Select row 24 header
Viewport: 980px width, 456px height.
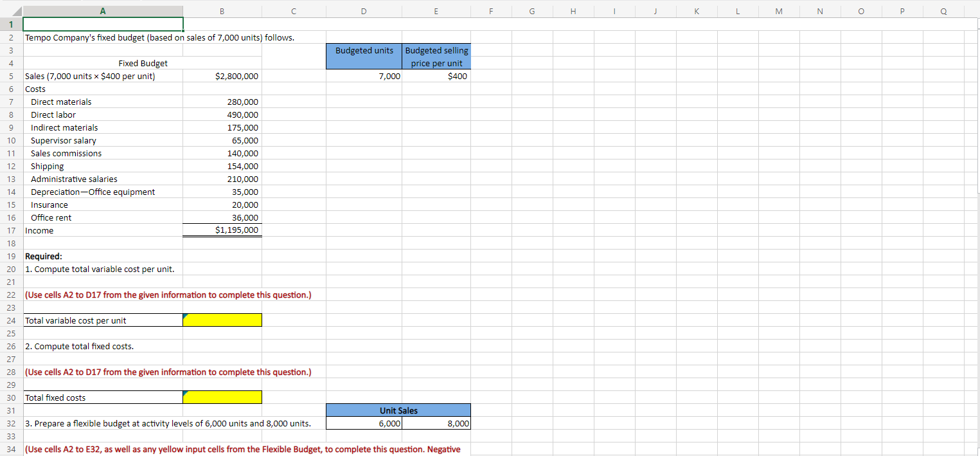click(x=11, y=320)
